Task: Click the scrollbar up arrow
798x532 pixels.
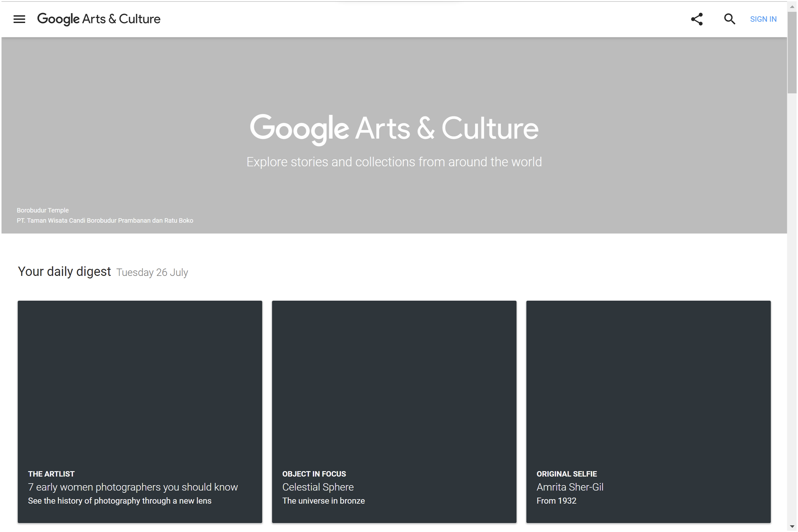Action: [x=792, y=7]
